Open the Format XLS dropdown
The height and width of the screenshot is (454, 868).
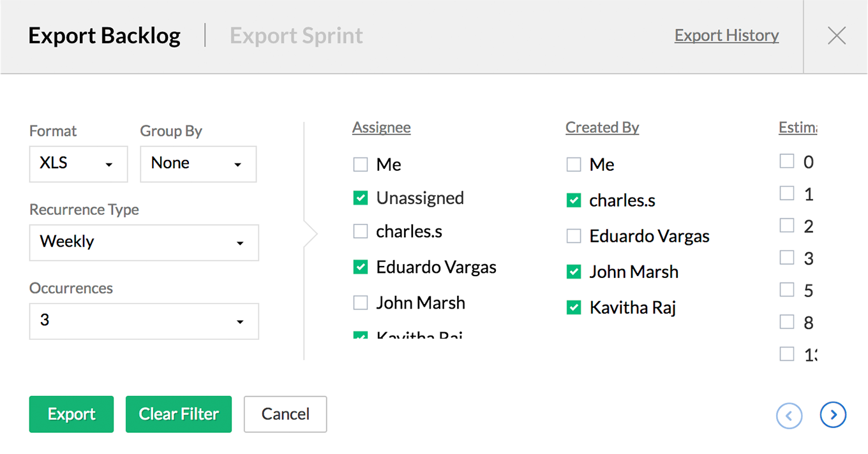(x=79, y=164)
